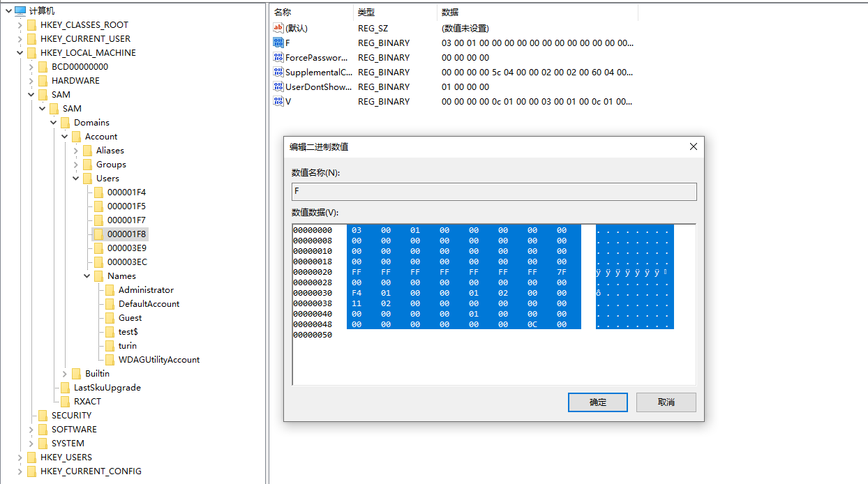Click the Guest folder icon
This screenshot has height=484, width=868.
pos(110,317)
